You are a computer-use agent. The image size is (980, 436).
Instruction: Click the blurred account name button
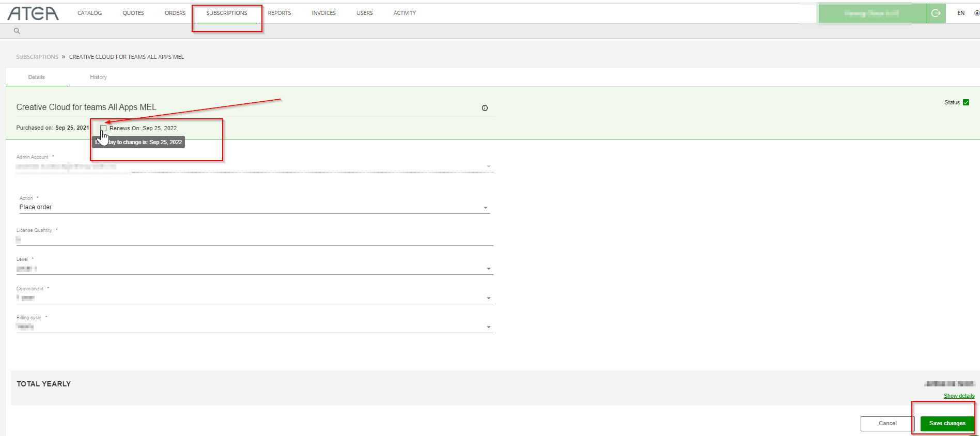pyautogui.click(x=872, y=13)
